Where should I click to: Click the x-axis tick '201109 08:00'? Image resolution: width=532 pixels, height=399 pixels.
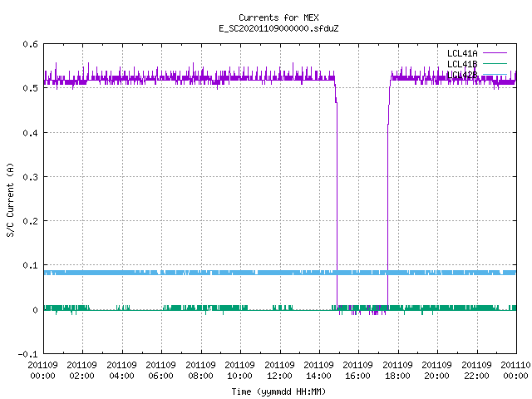200,371
